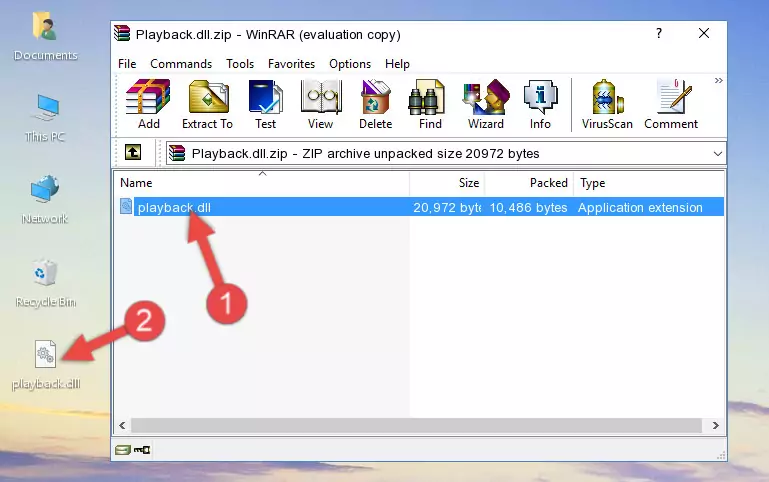Select the Recycle Bin desktop icon

coord(46,283)
